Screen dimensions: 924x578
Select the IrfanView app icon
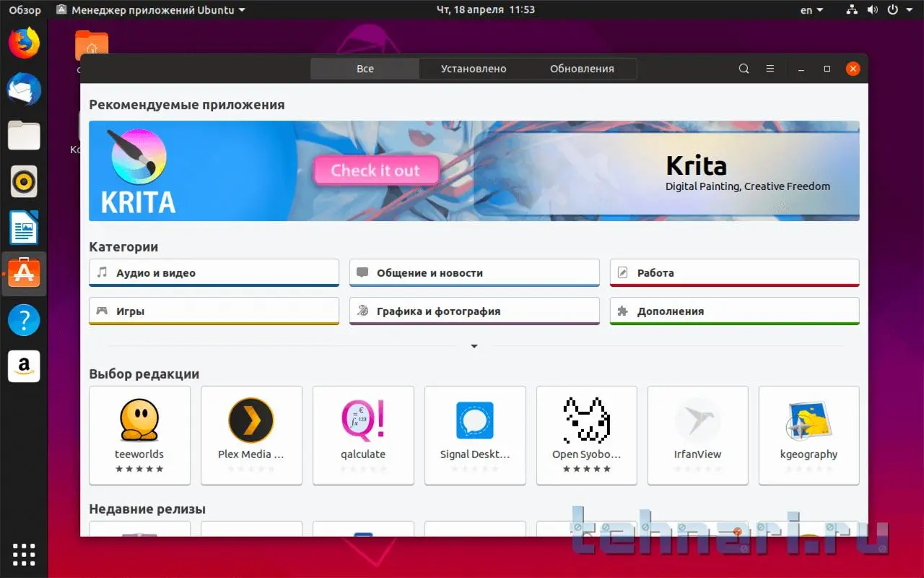698,419
